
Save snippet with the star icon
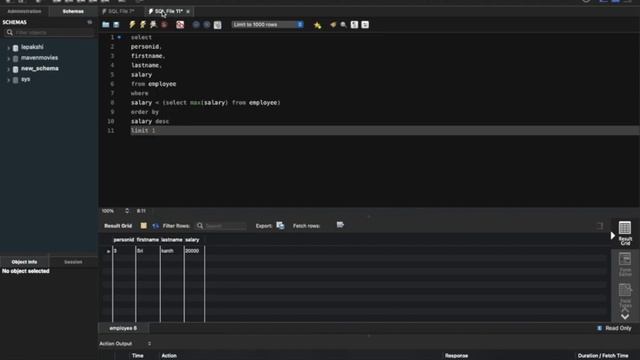[318, 25]
